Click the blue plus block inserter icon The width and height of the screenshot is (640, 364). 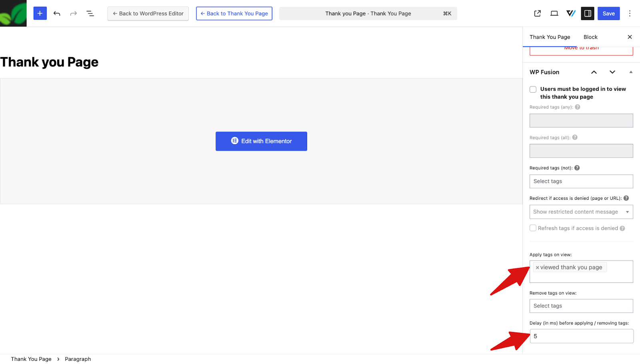click(40, 13)
